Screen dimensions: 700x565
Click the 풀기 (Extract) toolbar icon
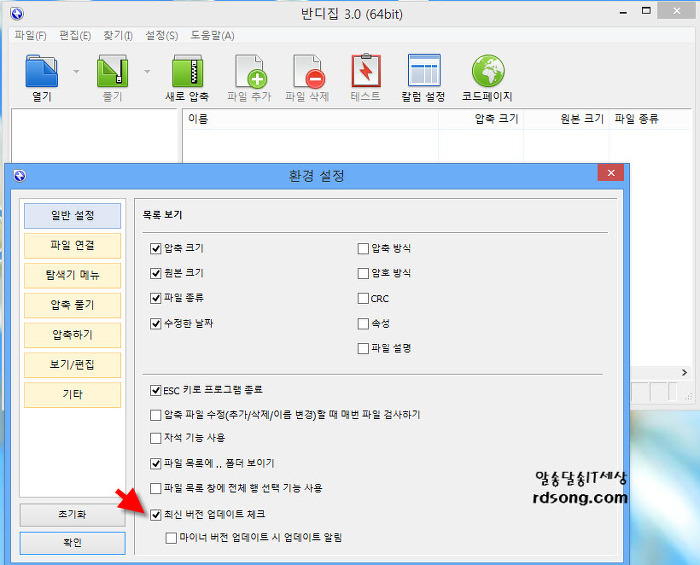tap(113, 72)
